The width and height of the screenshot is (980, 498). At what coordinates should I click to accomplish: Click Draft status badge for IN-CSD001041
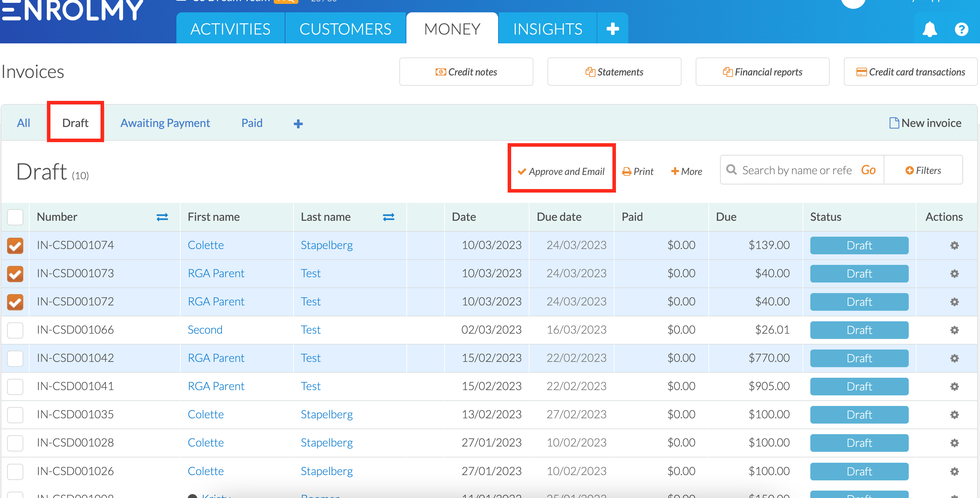coord(859,387)
